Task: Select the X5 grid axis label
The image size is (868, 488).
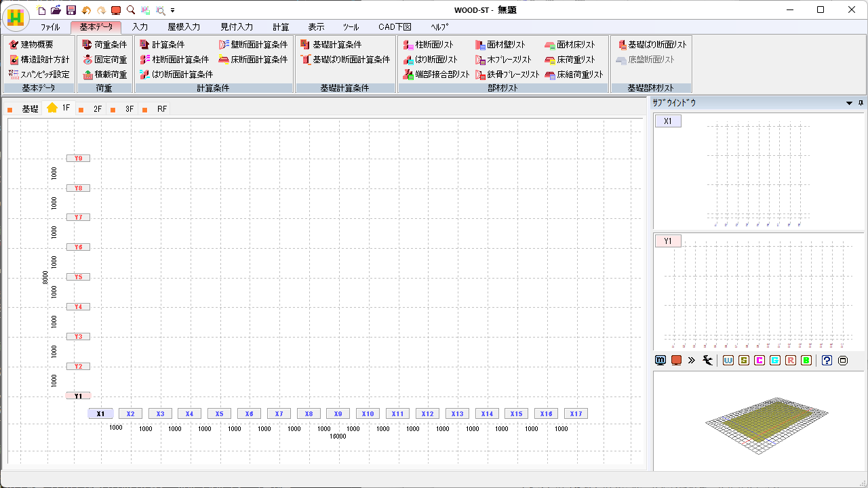Action: tap(219, 413)
